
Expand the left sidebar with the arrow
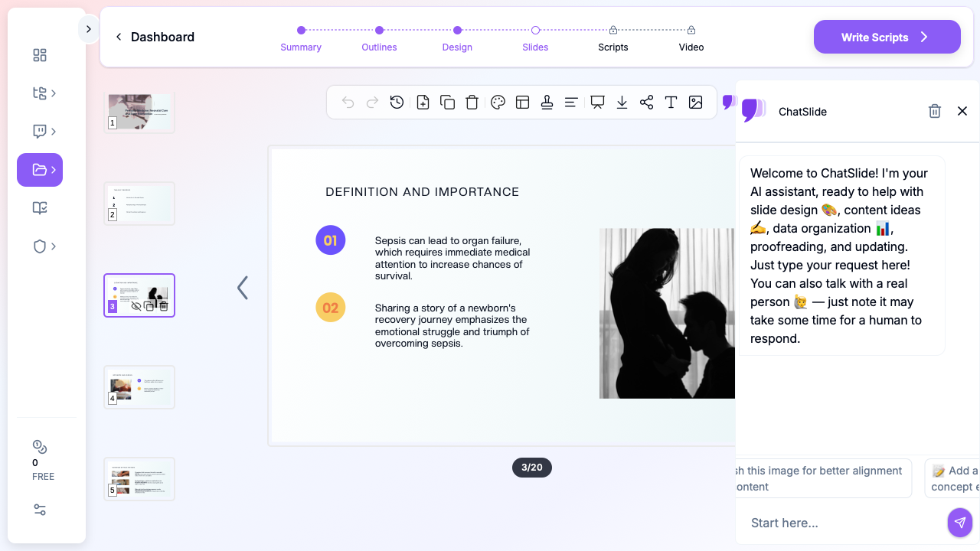point(89,29)
